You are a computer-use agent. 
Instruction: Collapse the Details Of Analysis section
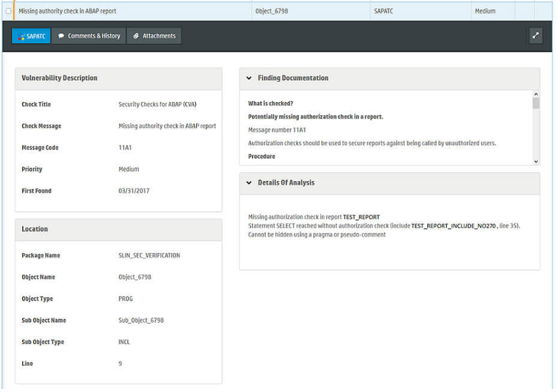[x=249, y=182]
